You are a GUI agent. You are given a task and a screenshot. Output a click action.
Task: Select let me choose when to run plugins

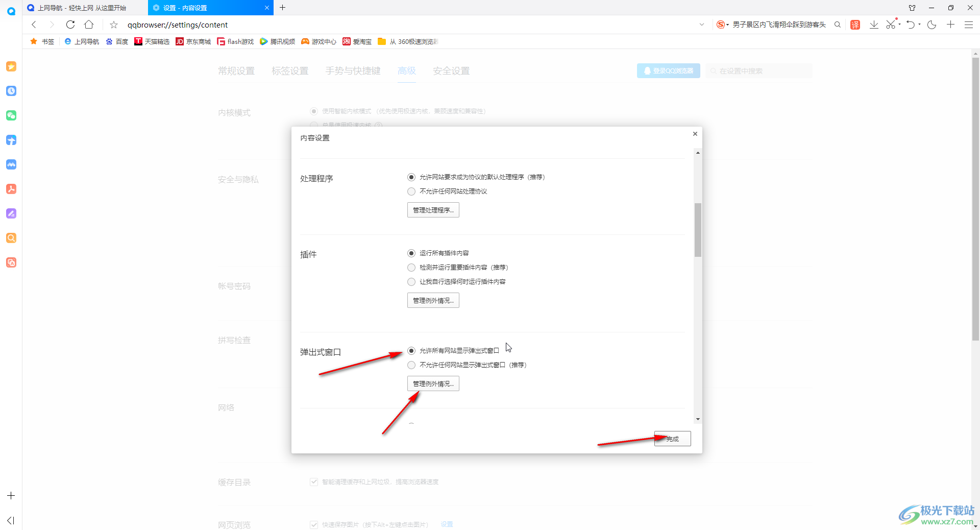(411, 282)
